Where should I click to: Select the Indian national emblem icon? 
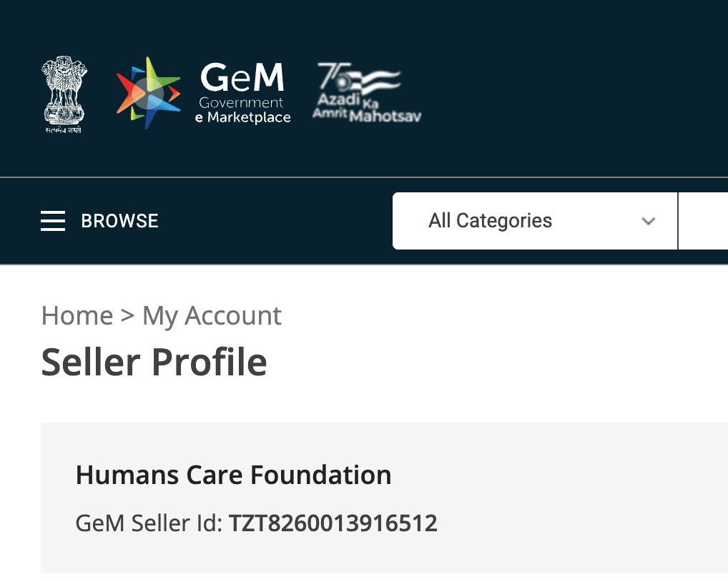point(64,93)
